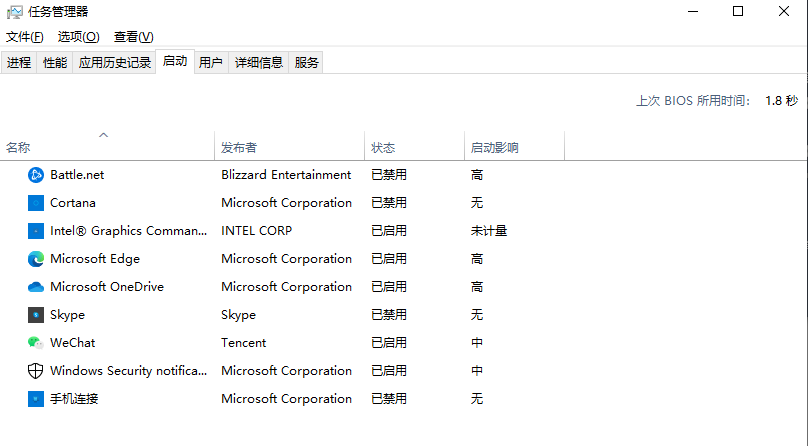Close the Task Manager window
Image resolution: width=808 pixels, height=446 pixels.
[x=784, y=11]
